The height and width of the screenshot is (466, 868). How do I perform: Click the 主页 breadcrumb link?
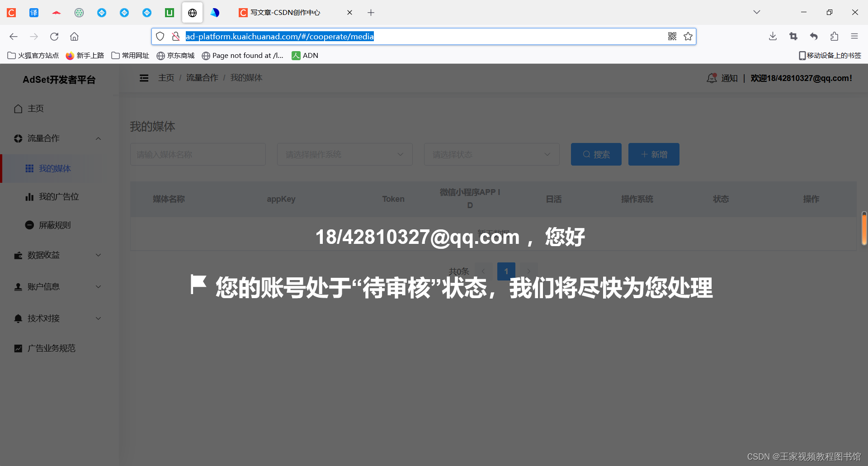(166, 78)
